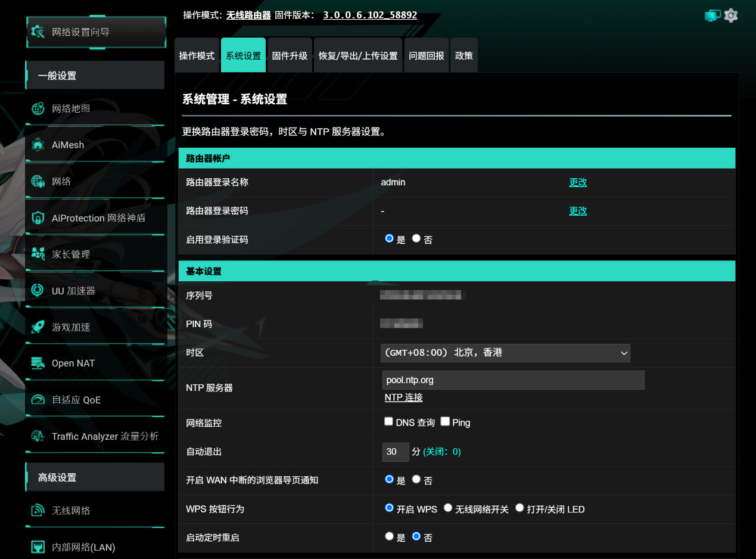Select 否 for 启用登录验证码
Image resolution: width=756 pixels, height=559 pixels.
coord(416,238)
